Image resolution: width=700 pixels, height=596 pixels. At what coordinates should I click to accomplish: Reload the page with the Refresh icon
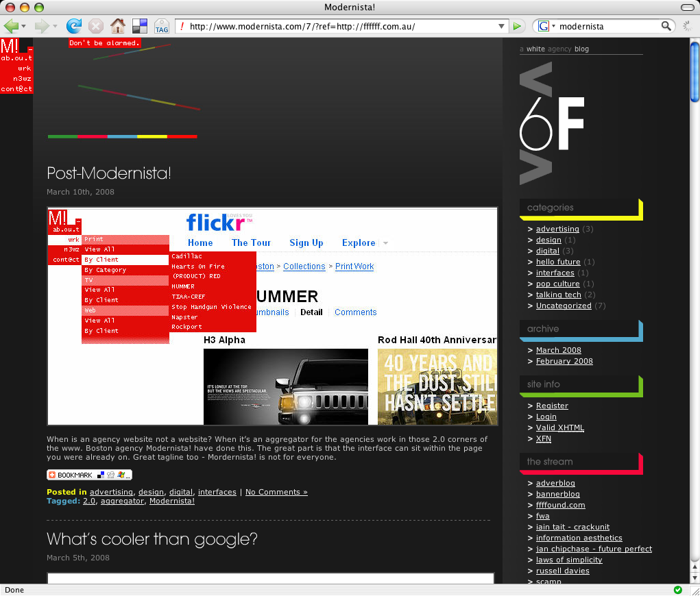[73, 26]
